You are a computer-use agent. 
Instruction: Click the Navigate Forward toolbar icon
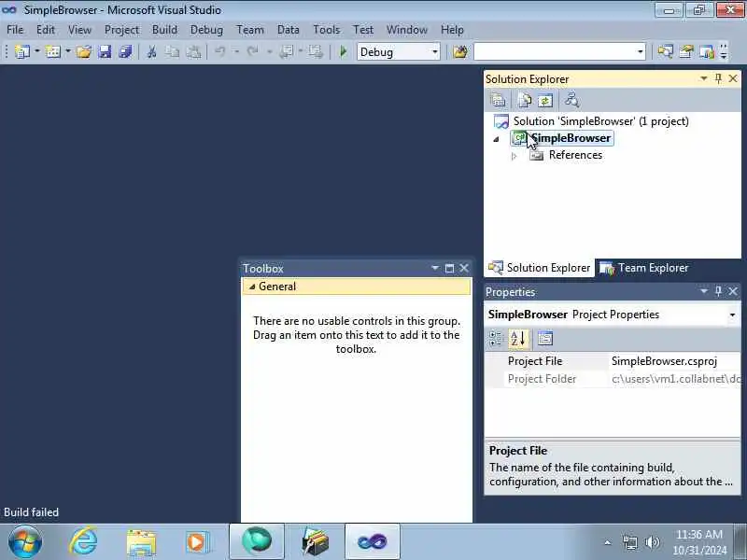click(x=315, y=51)
